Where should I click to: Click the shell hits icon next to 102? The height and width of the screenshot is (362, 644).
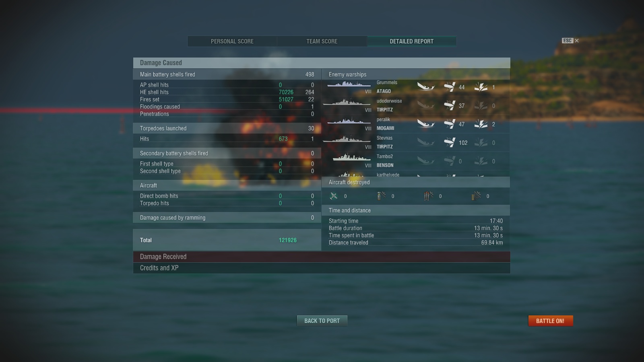click(x=450, y=142)
